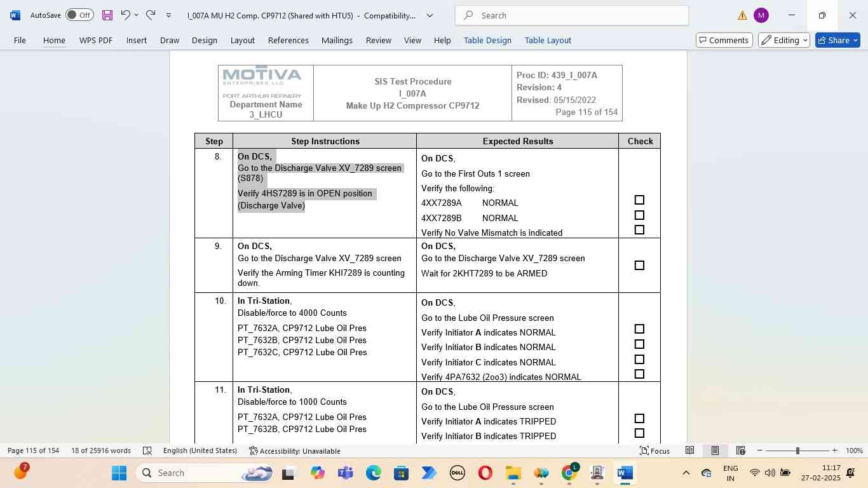The image size is (868, 488).
Task: Undo the last action
Action: click(125, 15)
